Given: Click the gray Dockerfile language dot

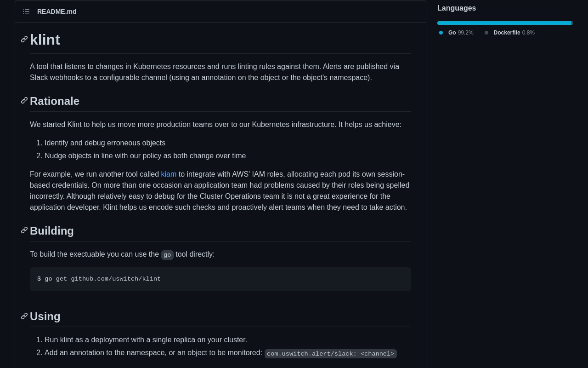Looking at the screenshot, I should click(x=486, y=33).
